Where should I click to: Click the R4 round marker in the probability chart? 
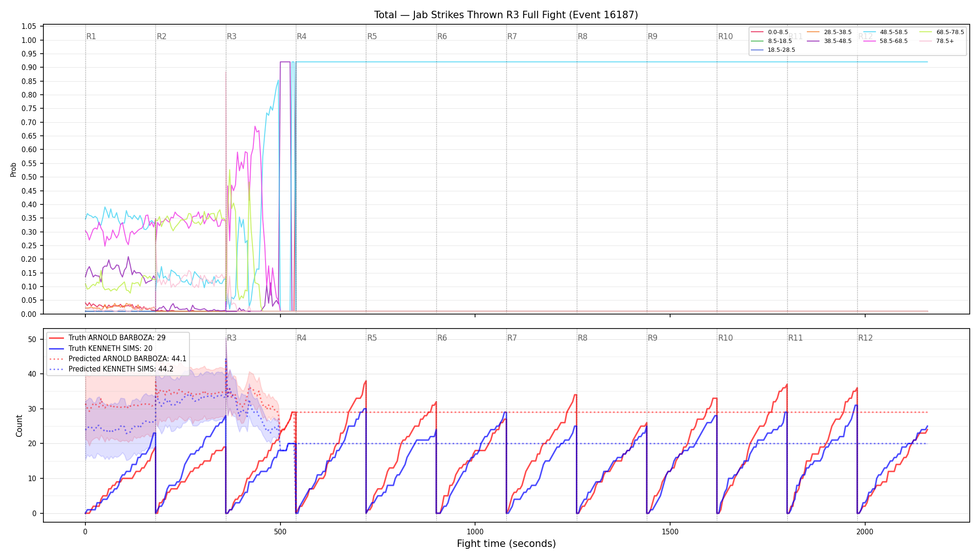(x=301, y=36)
